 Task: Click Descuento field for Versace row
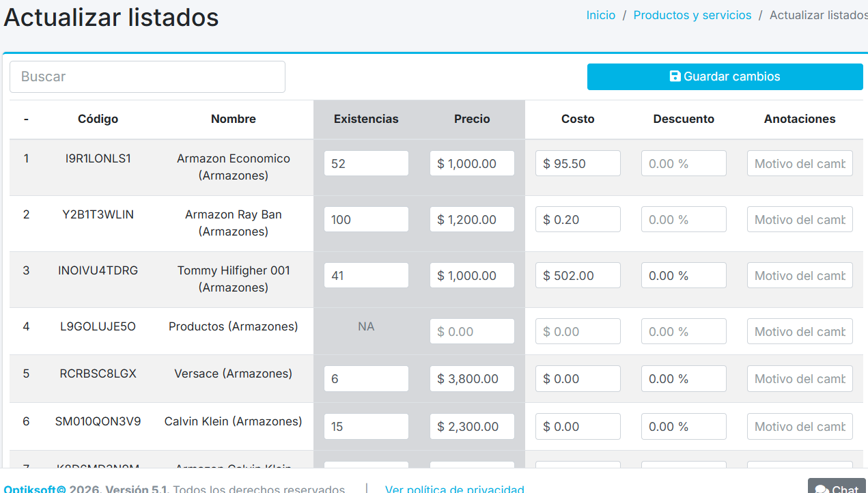click(x=684, y=379)
